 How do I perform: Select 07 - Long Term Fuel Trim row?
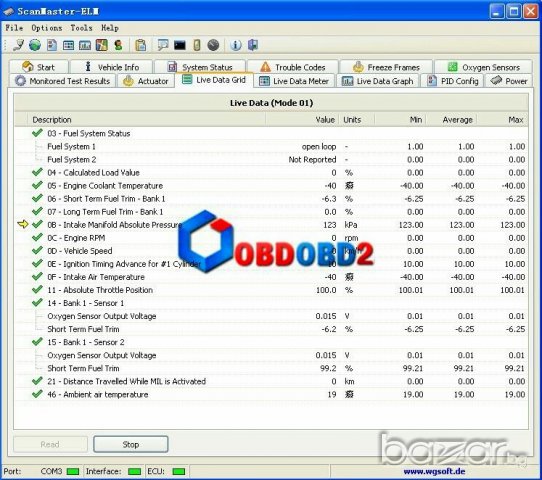(271, 211)
